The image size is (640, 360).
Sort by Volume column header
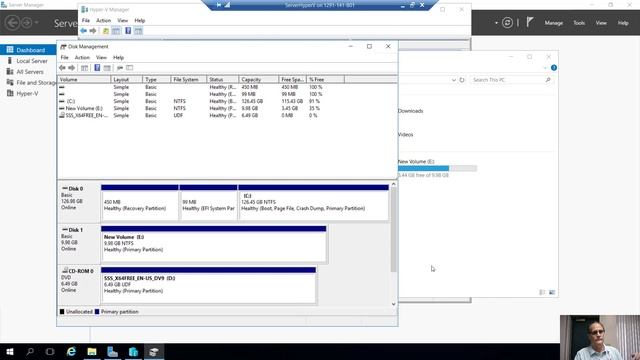click(x=84, y=80)
